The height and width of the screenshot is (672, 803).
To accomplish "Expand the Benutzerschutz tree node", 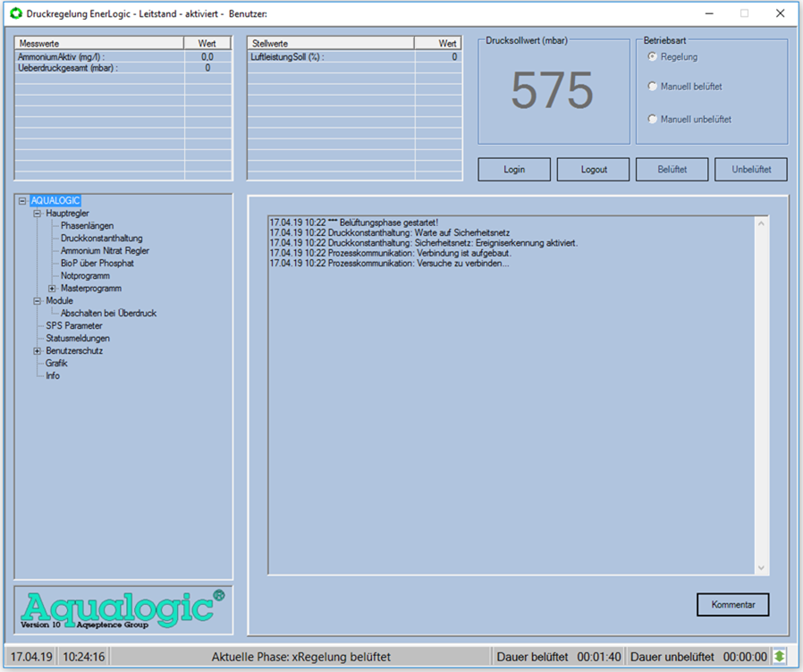I will [38, 351].
